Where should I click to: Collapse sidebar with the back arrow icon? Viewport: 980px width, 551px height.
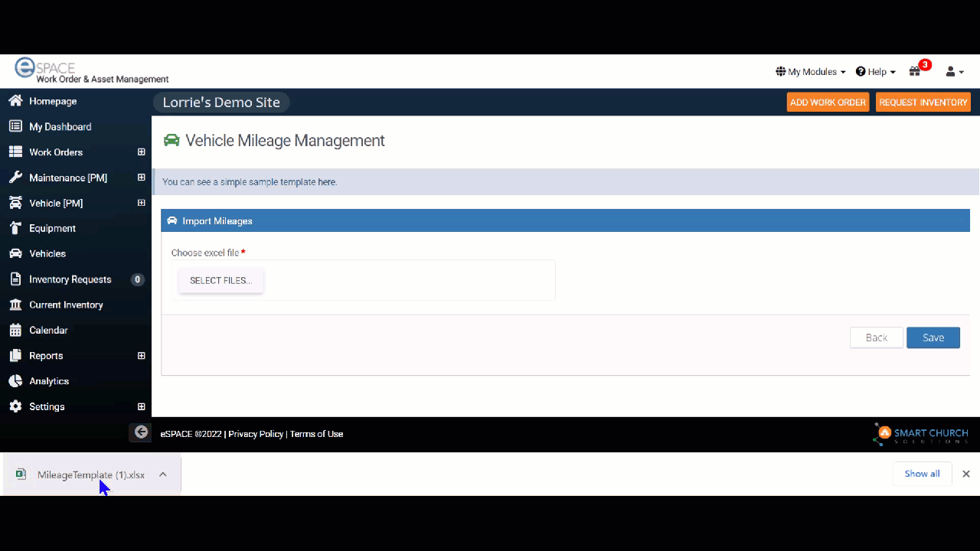[141, 432]
